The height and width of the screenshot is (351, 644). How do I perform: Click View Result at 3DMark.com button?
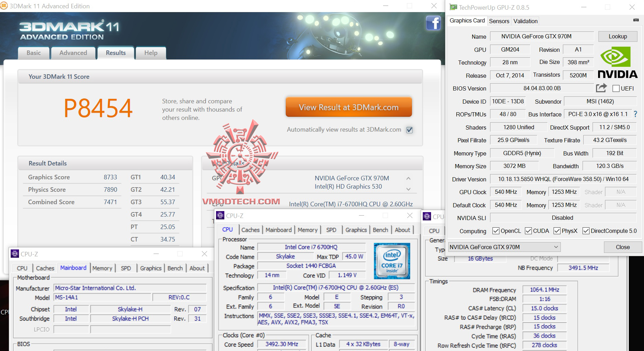(349, 107)
